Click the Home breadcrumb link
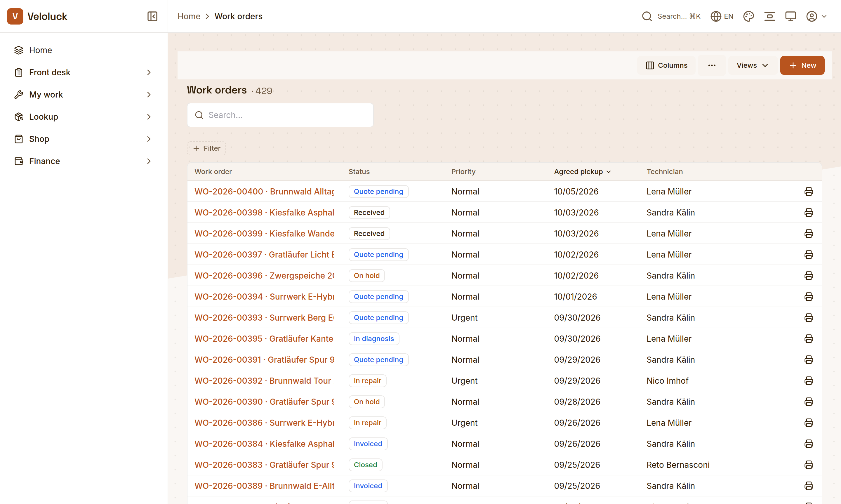 (x=189, y=16)
